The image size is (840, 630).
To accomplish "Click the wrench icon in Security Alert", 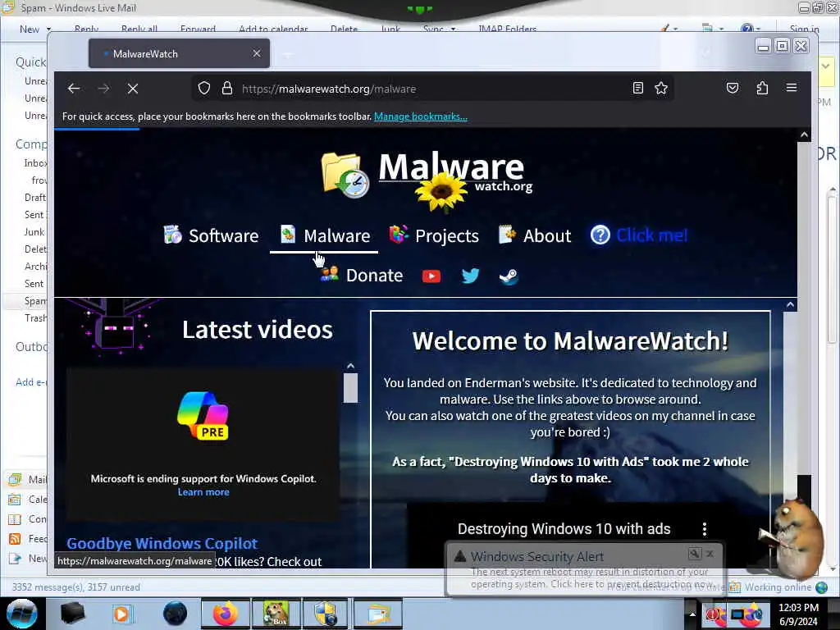I will pos(694,554).
